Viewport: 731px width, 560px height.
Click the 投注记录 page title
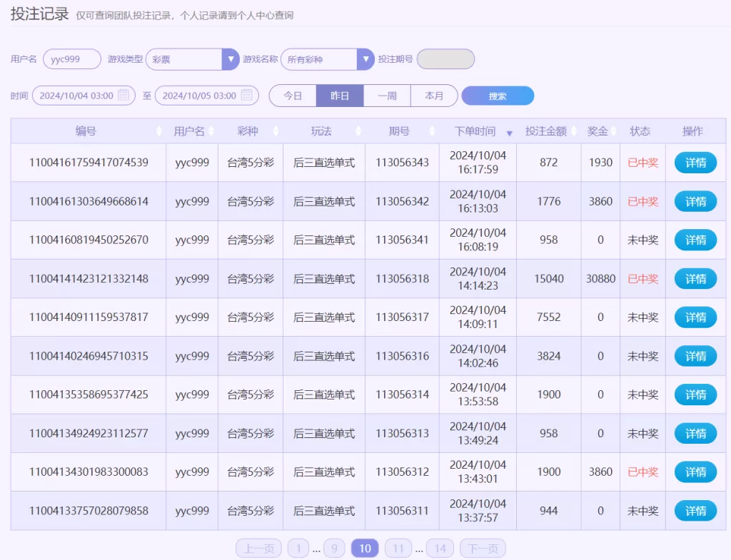pyautogui.click(x=40, y=14)
